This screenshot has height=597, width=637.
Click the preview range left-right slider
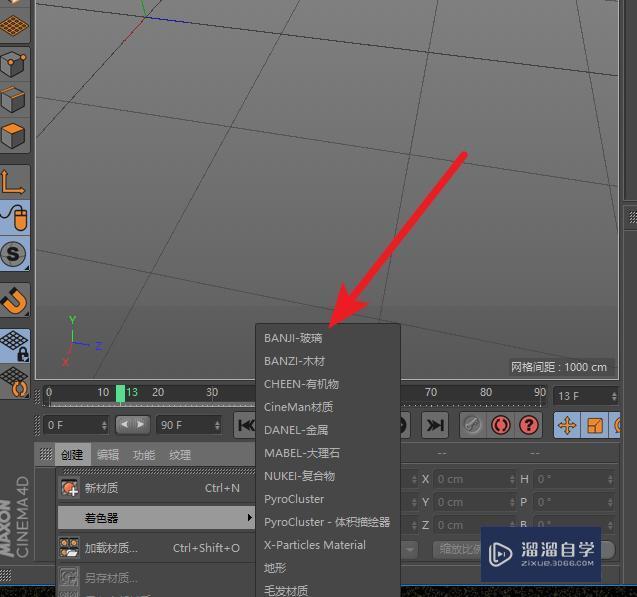132,425
